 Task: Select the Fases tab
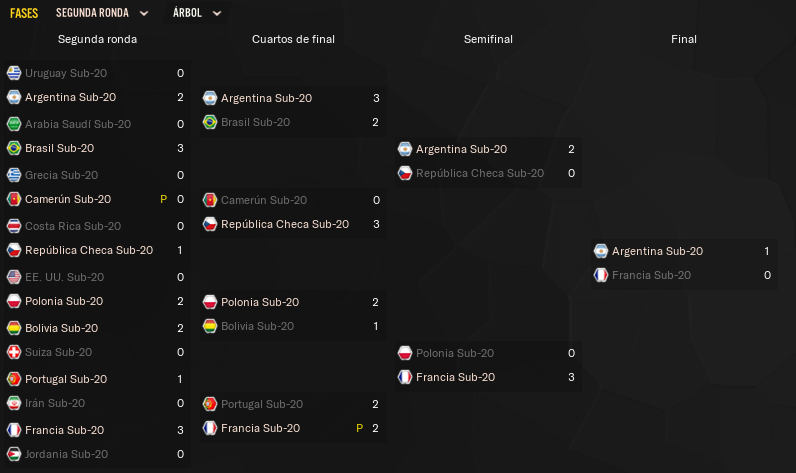pos(24,13)
